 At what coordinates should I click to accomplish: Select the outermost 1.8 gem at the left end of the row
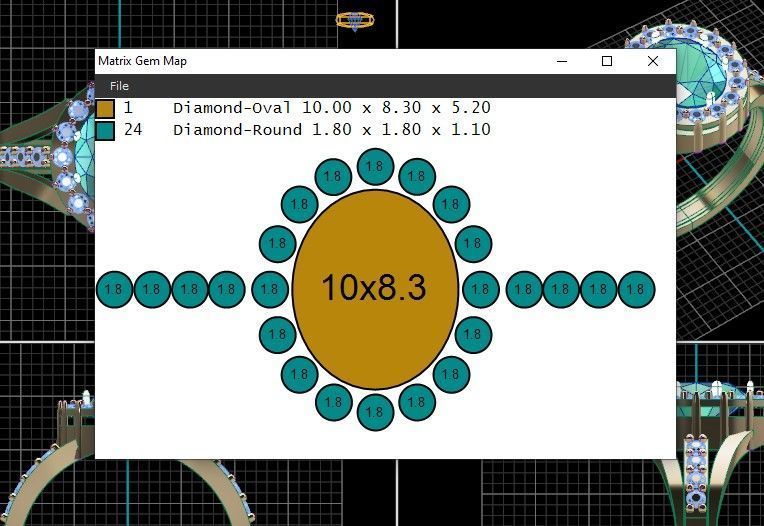click(115, 289)
